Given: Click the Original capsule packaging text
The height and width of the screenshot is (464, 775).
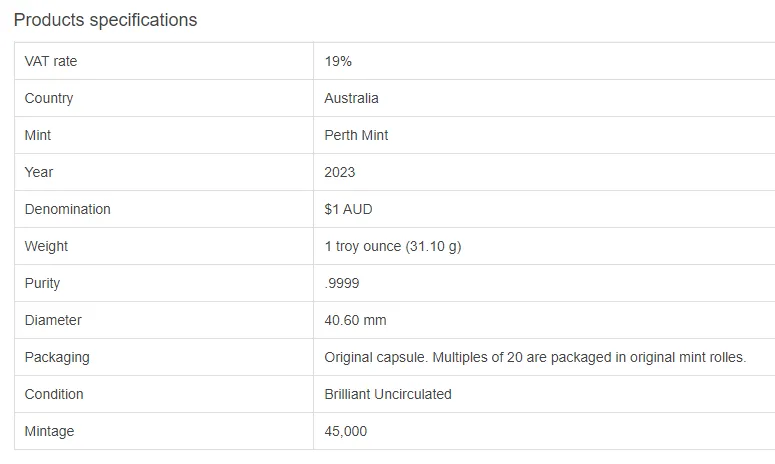Looking at the screenshot, I should 535,357.
